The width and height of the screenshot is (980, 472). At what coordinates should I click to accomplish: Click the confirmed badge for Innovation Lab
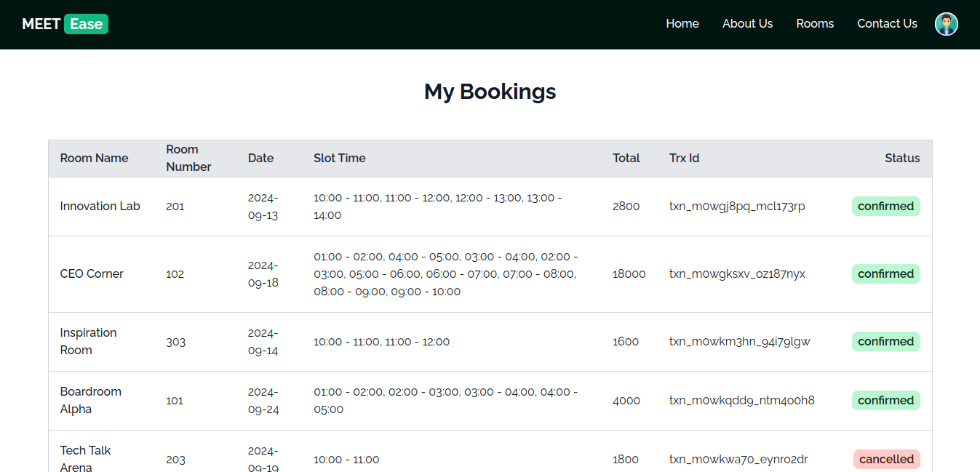(x=885, y=207)
